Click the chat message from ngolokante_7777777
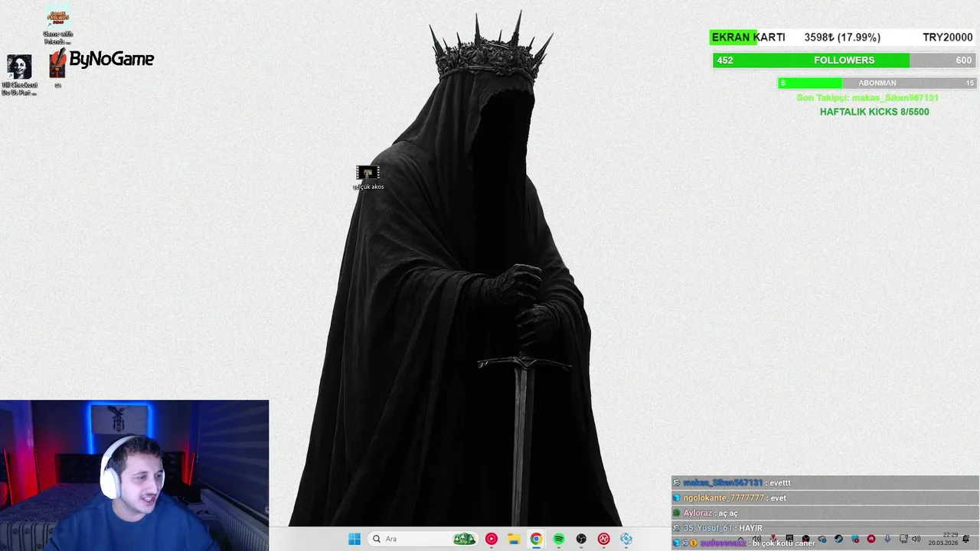The width and height of the screenshot is (980, 551). pos(825,498)
